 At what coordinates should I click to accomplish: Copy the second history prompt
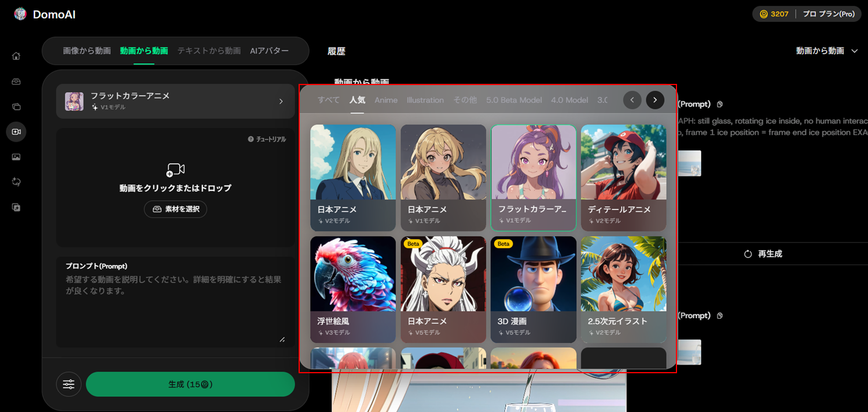(x=720, y=316)
